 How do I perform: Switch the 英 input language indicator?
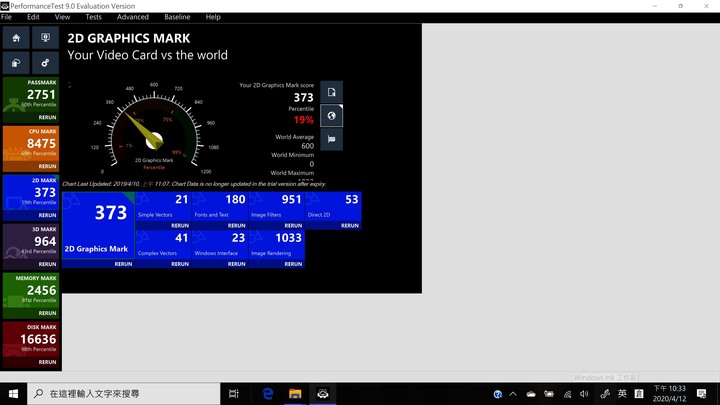622,394
